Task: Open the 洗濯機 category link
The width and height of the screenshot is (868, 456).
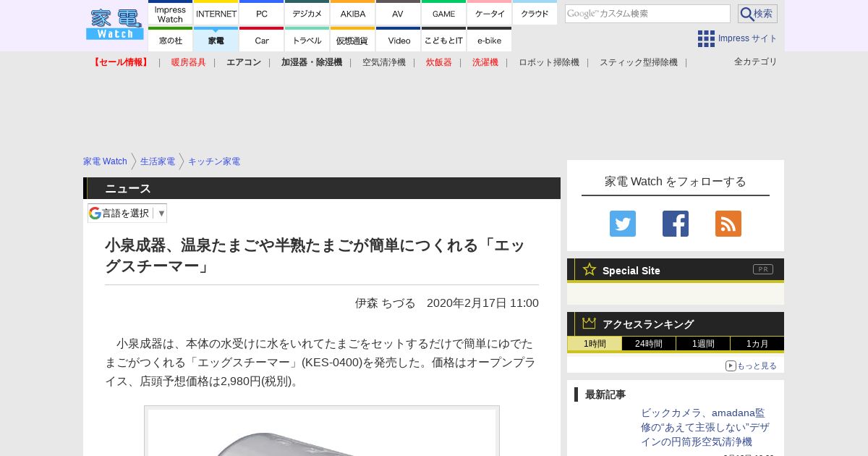Action: [x=485, y=62]
